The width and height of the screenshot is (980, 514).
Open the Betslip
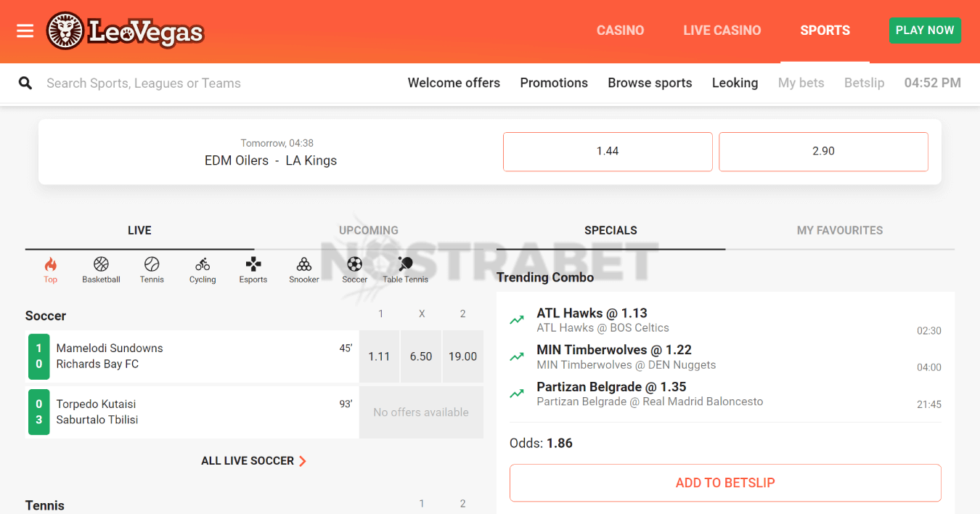coord(865,83)
